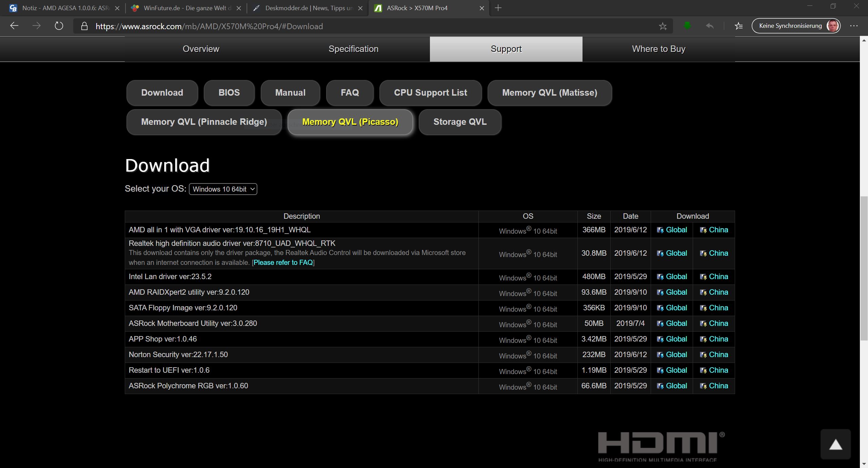This screenshot has height=468, width=868.
Task: Download Intel Lan driver from Global
Action: (x=672, y=277)
